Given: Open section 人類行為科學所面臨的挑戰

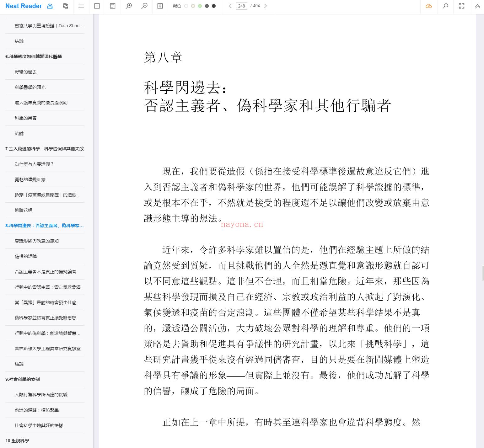Looking at the screenshot, I should click(x=41, y=395).
